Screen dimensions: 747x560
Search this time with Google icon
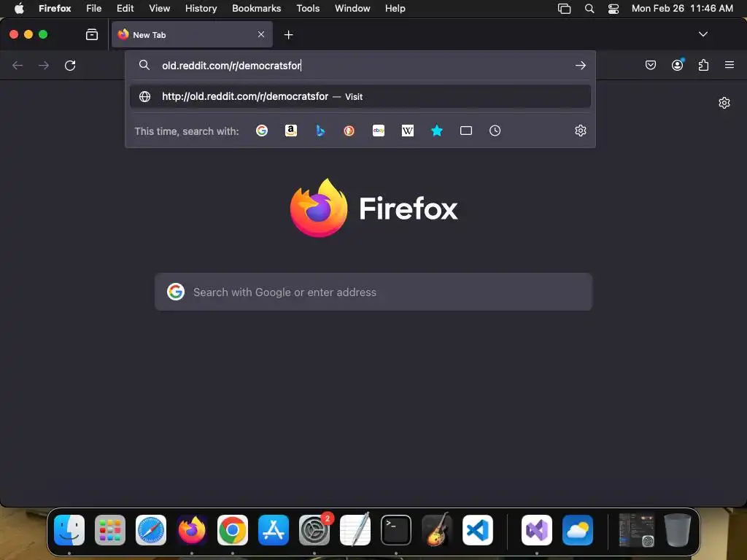pos(262,131)
